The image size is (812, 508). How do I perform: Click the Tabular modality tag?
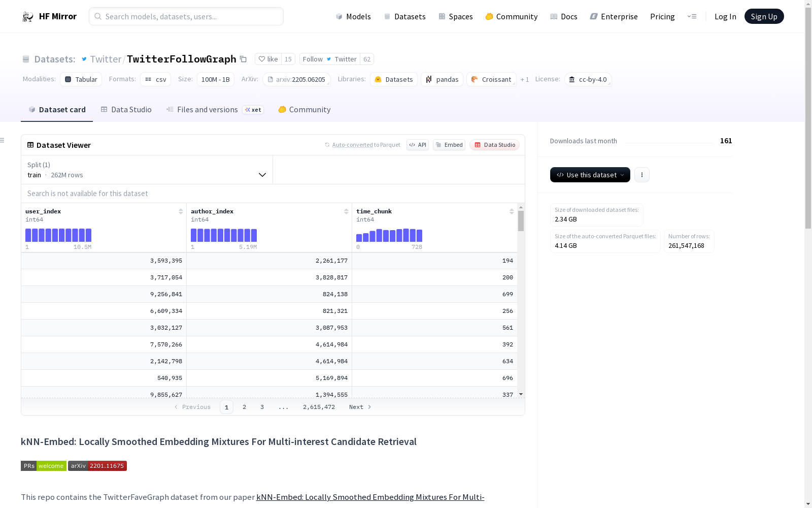tap(81, 79)
